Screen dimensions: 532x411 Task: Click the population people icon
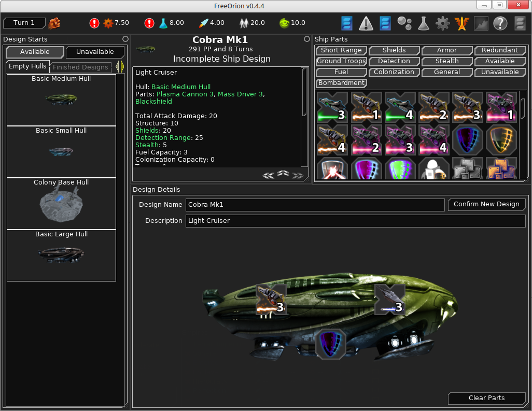click(244, 23)
